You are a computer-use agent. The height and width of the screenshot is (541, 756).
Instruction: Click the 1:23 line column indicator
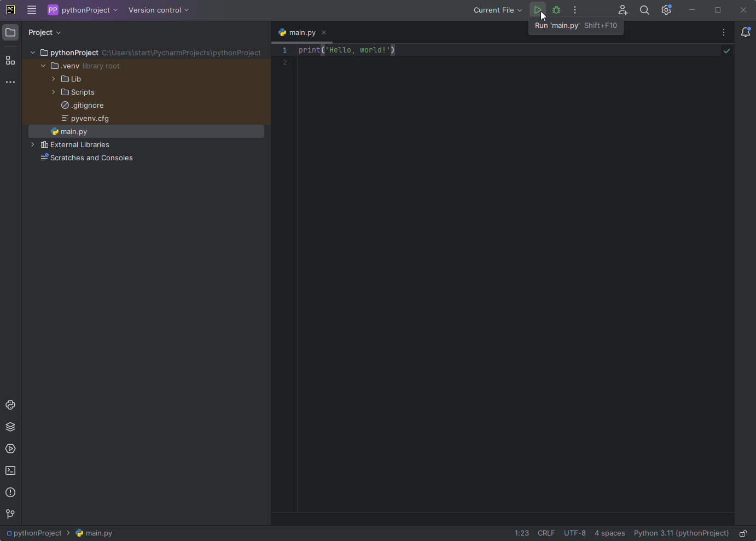[x=522, y=533]
